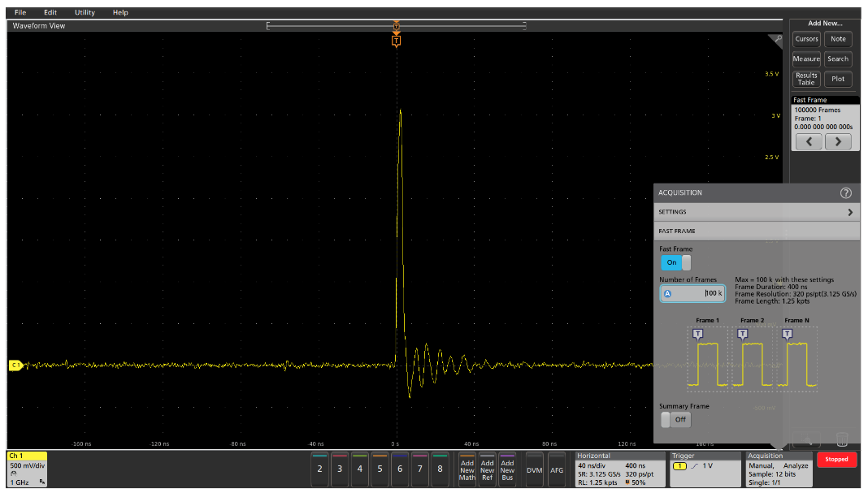This screenshot has height=493, width=868.
Task: Click the zoom magnifier icon in waveform corner
Action: [x=776, y=39]
